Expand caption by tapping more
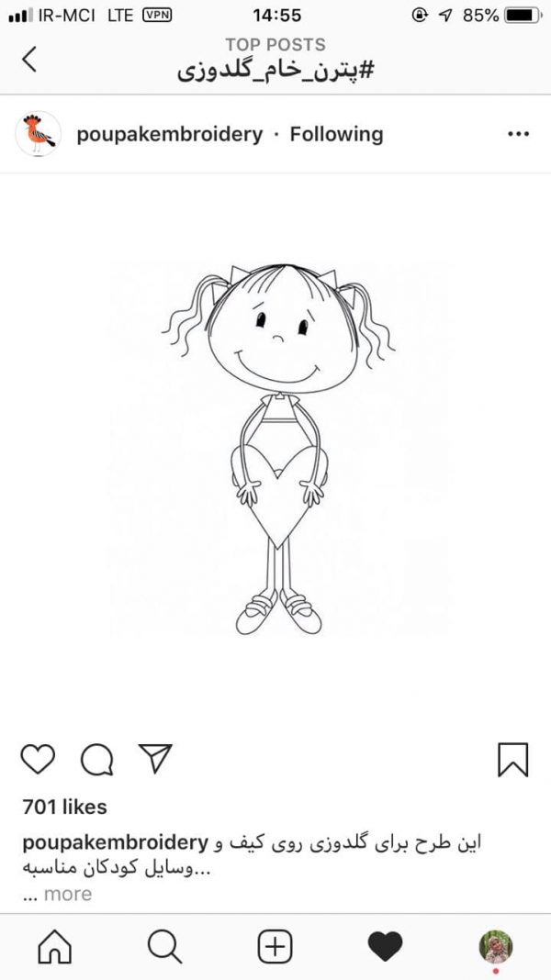This screenshot has height=980, width=551. pos(68,894)
